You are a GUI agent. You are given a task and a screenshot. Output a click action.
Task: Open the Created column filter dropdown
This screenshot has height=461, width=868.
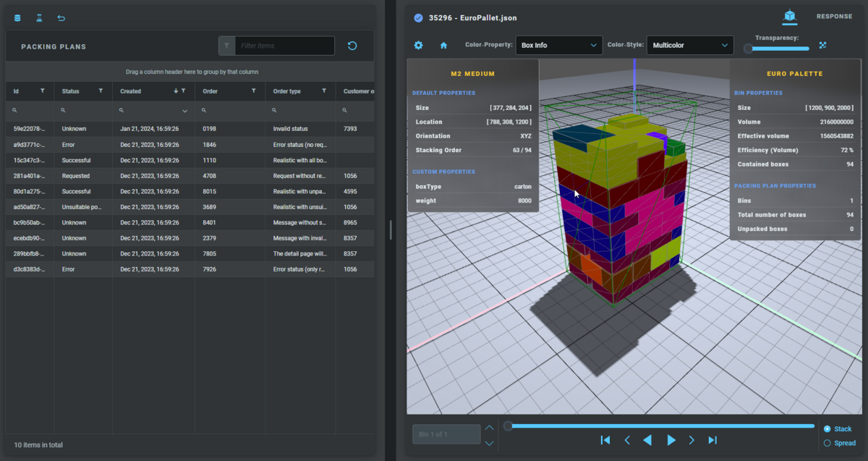185,111
